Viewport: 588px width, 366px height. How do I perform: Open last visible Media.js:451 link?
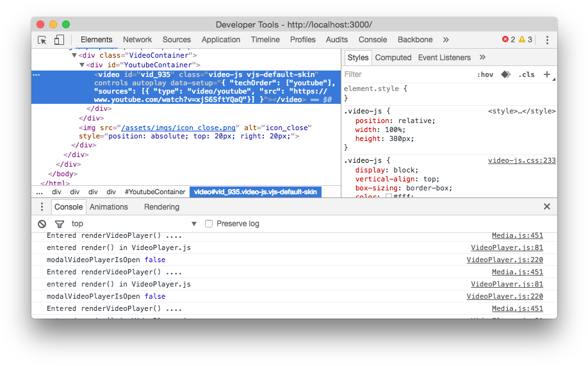(517, 308)
